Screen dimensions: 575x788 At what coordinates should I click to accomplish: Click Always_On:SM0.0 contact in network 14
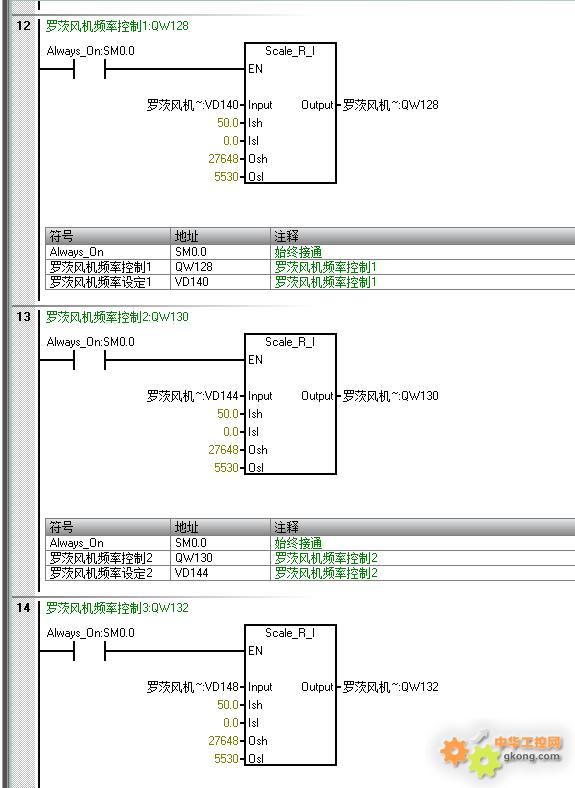click(x=89, y=651)
